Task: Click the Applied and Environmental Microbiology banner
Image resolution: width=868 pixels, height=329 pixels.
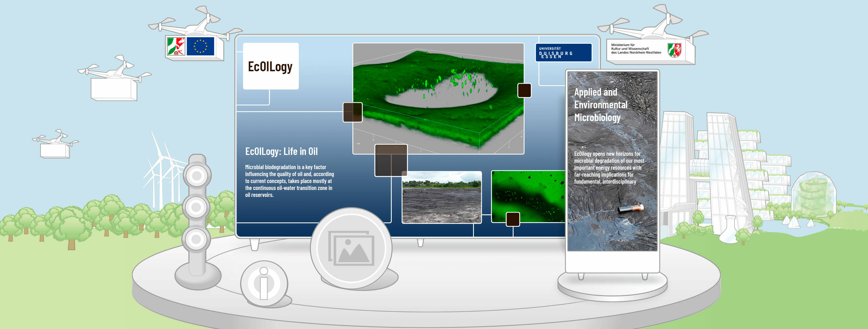Action: coord(612,161)
